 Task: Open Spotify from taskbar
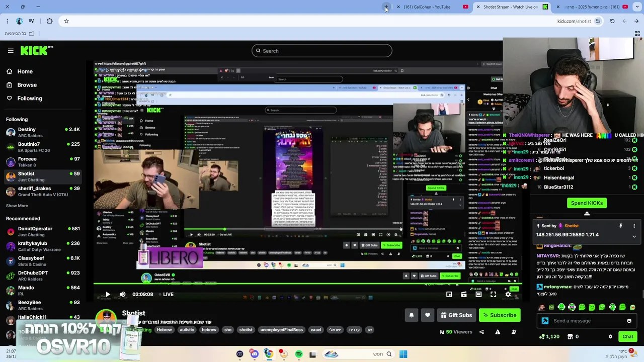(x=299, y=354)
